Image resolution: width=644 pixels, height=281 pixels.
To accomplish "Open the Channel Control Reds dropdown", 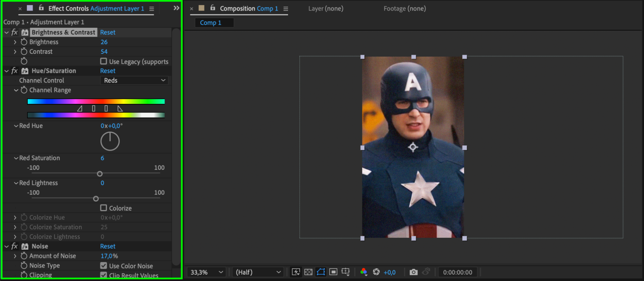I will (134, 81).
